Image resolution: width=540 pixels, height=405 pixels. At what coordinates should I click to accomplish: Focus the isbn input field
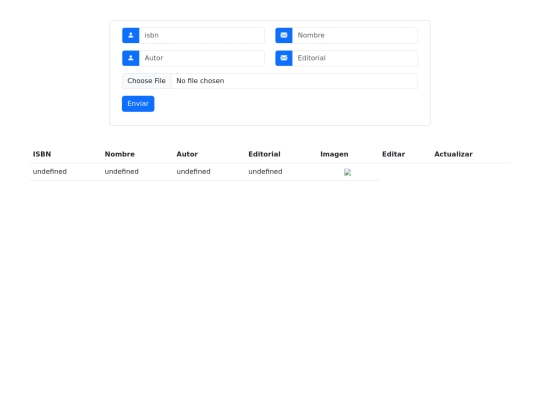[x=202, y=35]
